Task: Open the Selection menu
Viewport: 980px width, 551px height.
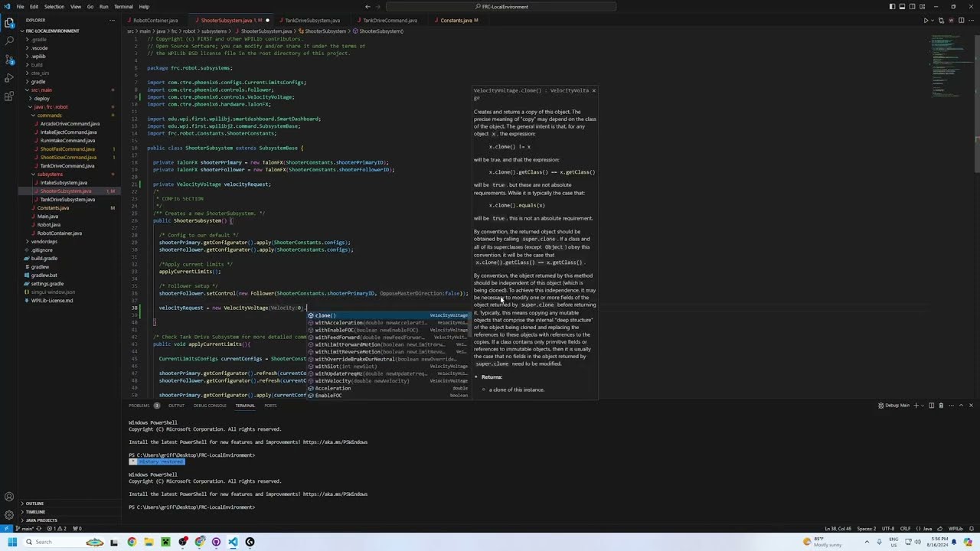Action: click(x=55, y=6)
